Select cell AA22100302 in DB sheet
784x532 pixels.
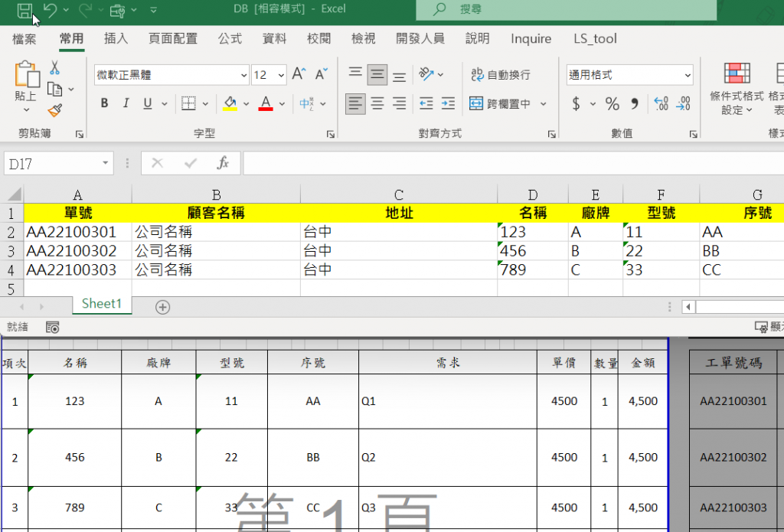[78, 250]
